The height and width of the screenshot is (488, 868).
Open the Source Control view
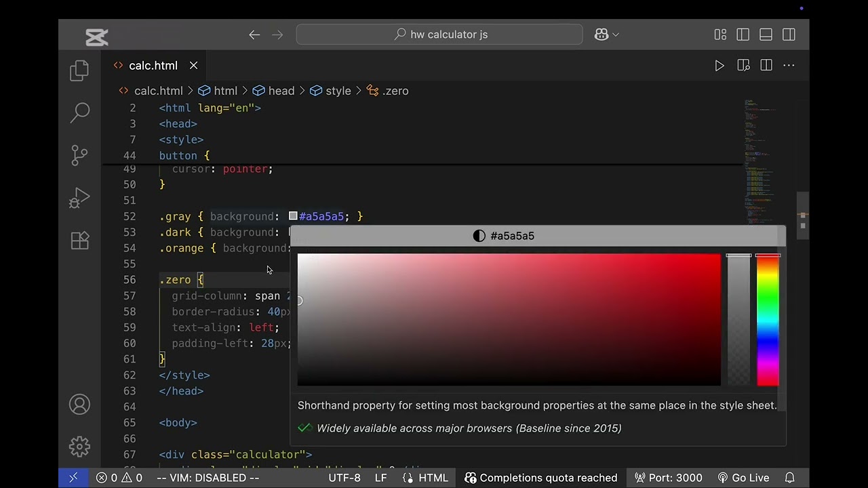pyautogui.click(x=79, y=155)
